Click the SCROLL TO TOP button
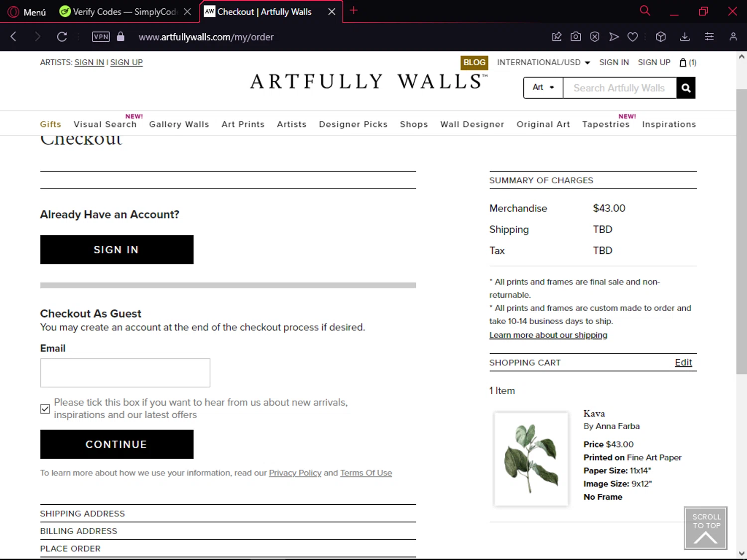Image resolution: width=747 pixels, height=560 pixels. point(706,528)
